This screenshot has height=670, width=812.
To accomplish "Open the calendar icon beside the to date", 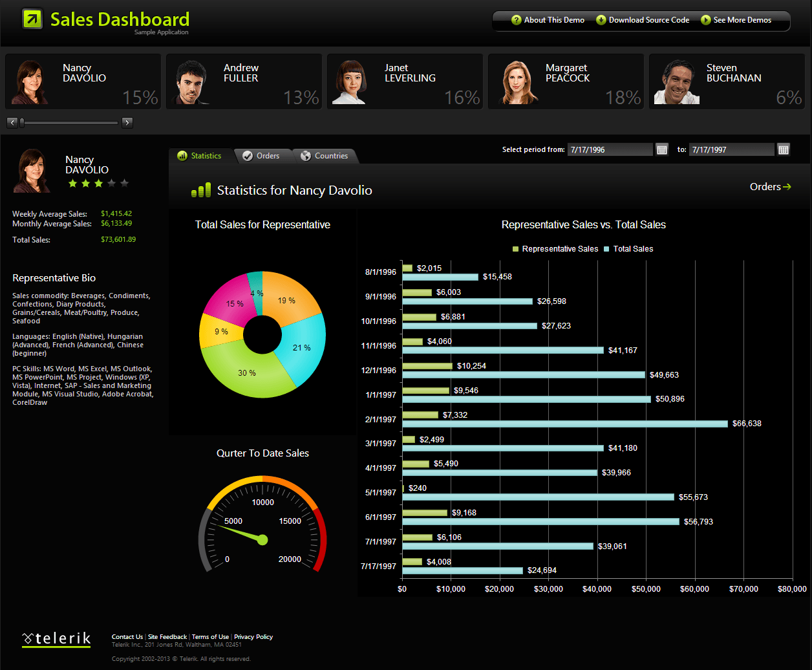I will pyautogui.click(x=784, y=149).
